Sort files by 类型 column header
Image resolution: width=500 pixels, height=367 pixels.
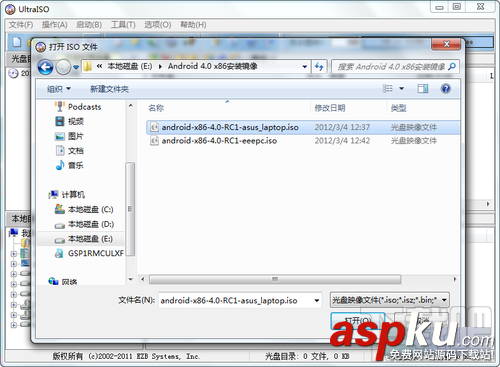[399, 108]
